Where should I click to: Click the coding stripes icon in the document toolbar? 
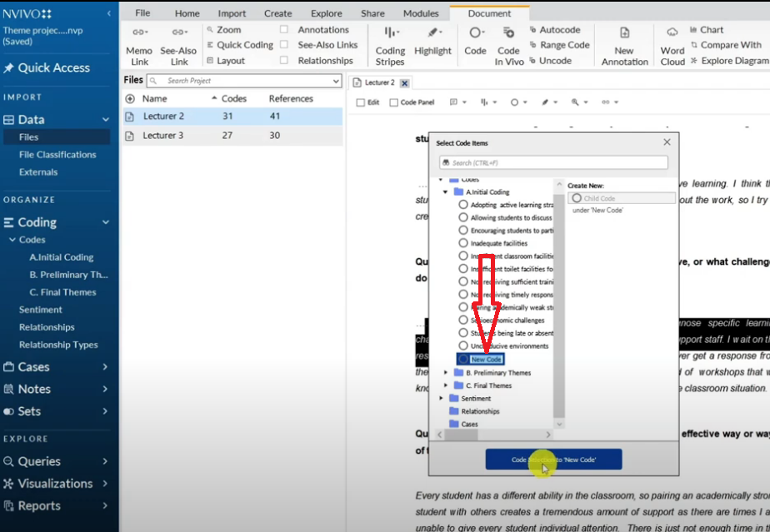[x=484, y=102]
